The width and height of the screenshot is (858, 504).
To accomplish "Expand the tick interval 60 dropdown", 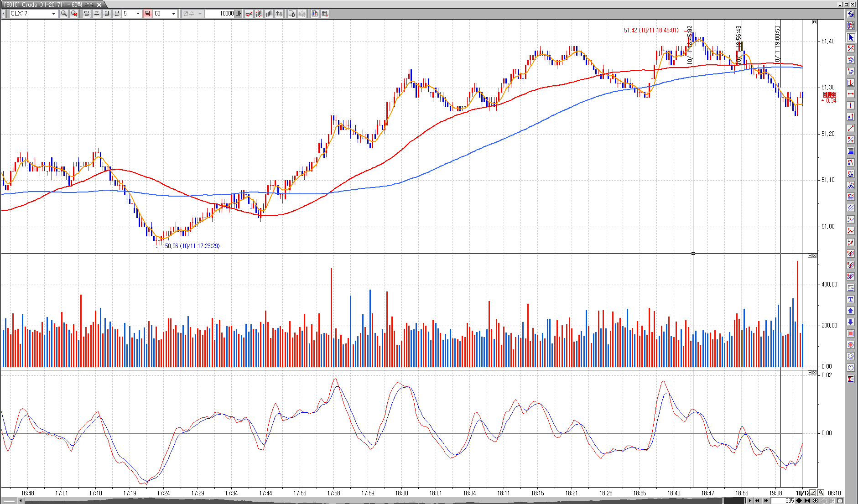I will tap(173, 14).
